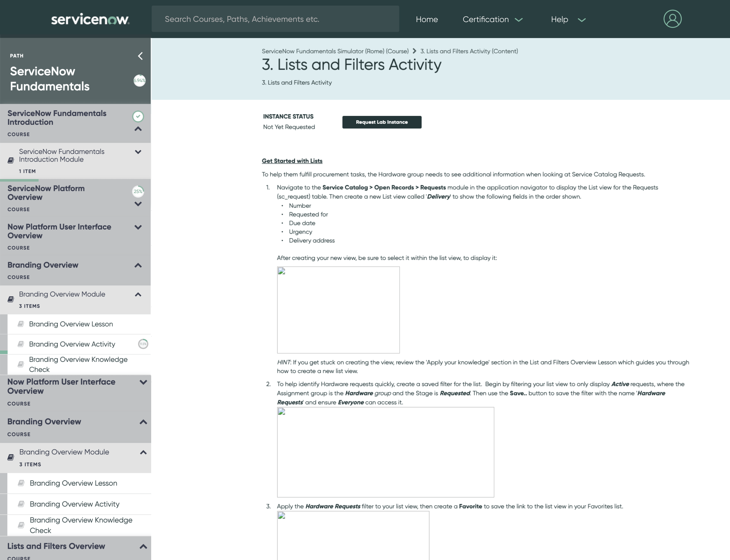
Task: Click the 6.94% path progress circle
Action: pos(139,80)
